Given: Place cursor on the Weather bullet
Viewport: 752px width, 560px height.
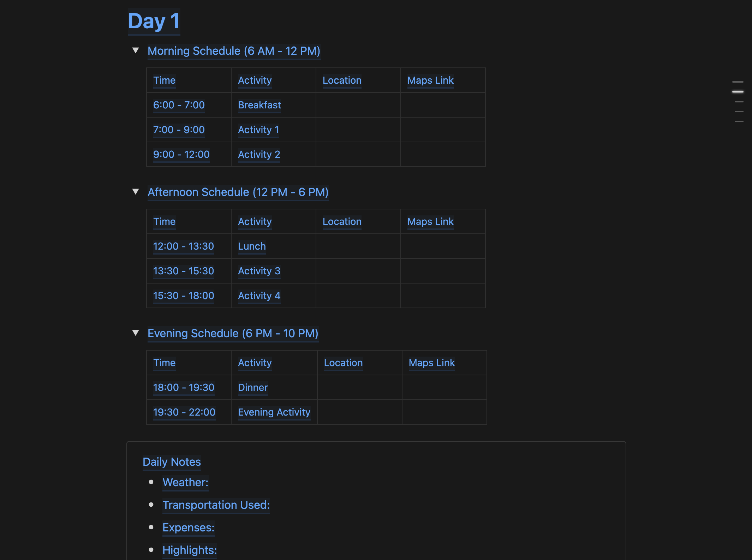Looking at the screenshot, I should 185,482.
